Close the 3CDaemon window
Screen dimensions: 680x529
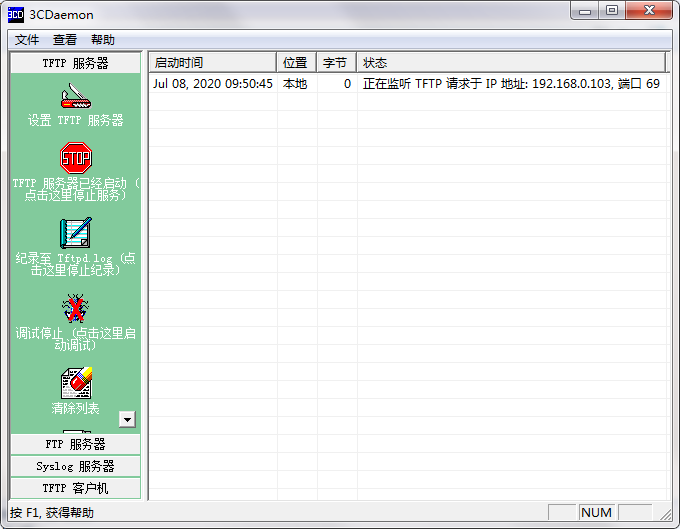(649, 11)
